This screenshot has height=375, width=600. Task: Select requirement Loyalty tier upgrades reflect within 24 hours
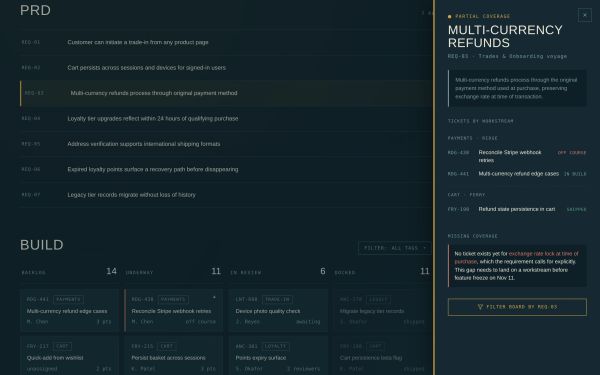(226, 119)
